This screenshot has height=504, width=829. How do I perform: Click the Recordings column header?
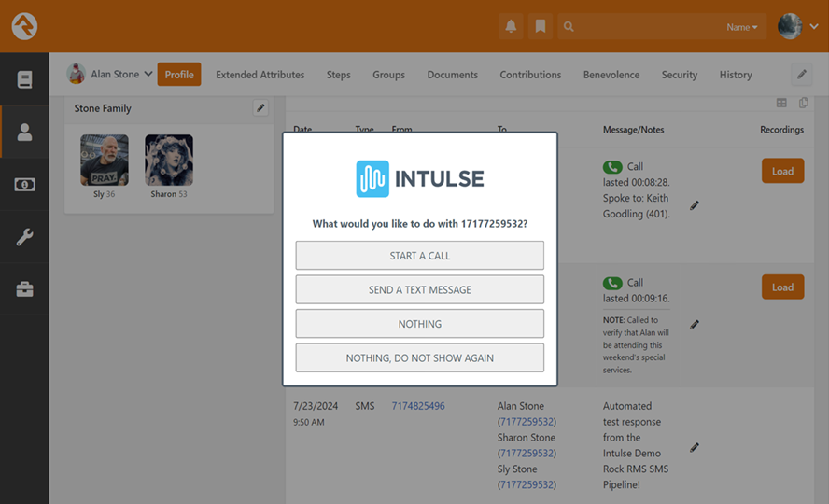click(x=781, y=130)
